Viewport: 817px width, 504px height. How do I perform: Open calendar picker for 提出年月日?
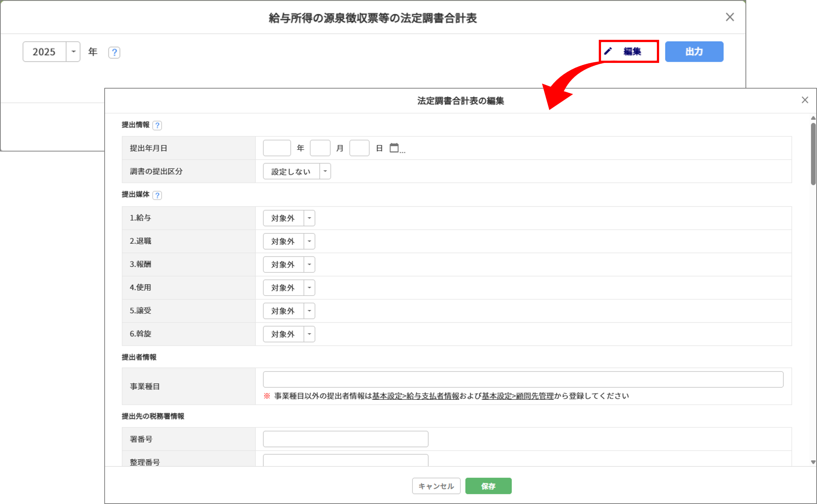click(394, 148)
